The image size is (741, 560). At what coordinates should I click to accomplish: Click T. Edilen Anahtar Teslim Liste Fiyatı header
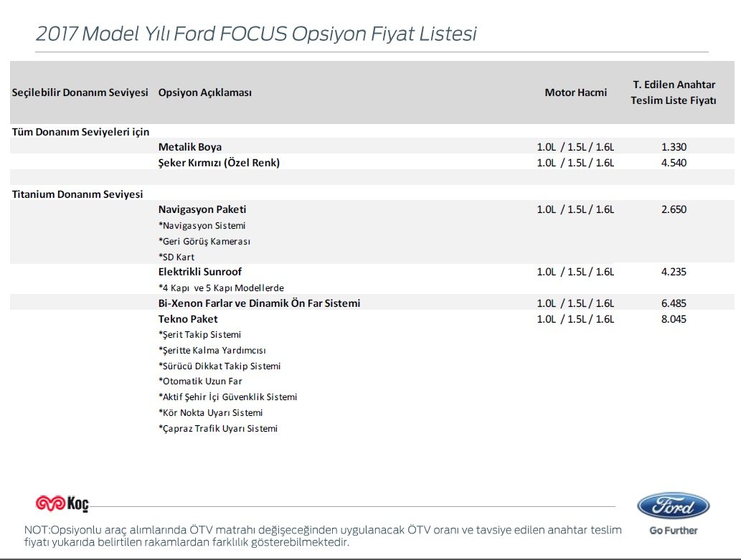(x=674, y=92)
